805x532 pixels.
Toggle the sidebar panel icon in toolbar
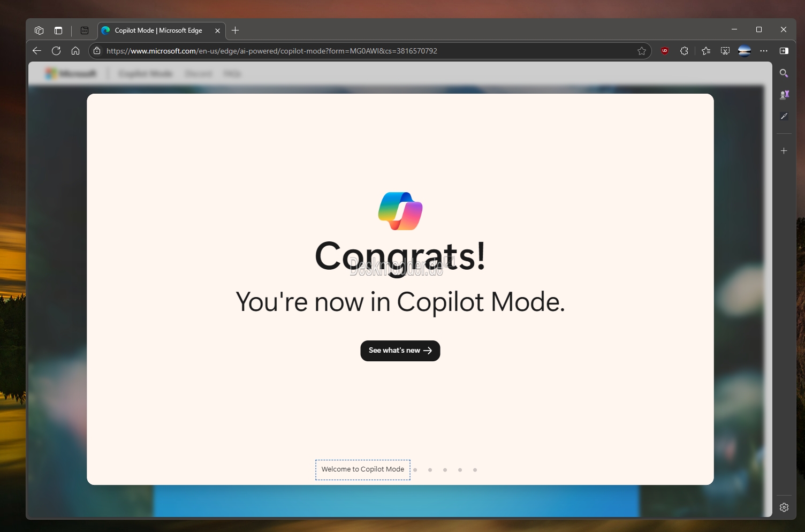(784, 51)
